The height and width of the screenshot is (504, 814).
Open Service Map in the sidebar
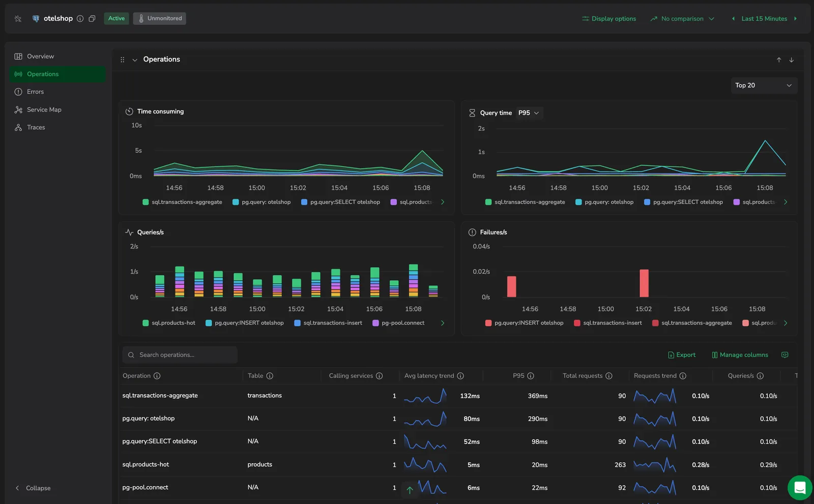pos(57,110)
